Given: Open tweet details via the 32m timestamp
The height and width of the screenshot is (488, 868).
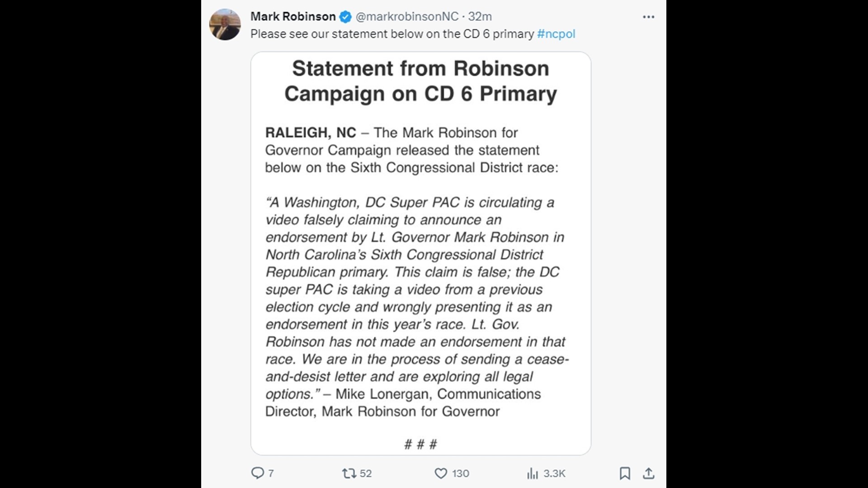Looking at the screenshot, I should (x=481, y=16).
